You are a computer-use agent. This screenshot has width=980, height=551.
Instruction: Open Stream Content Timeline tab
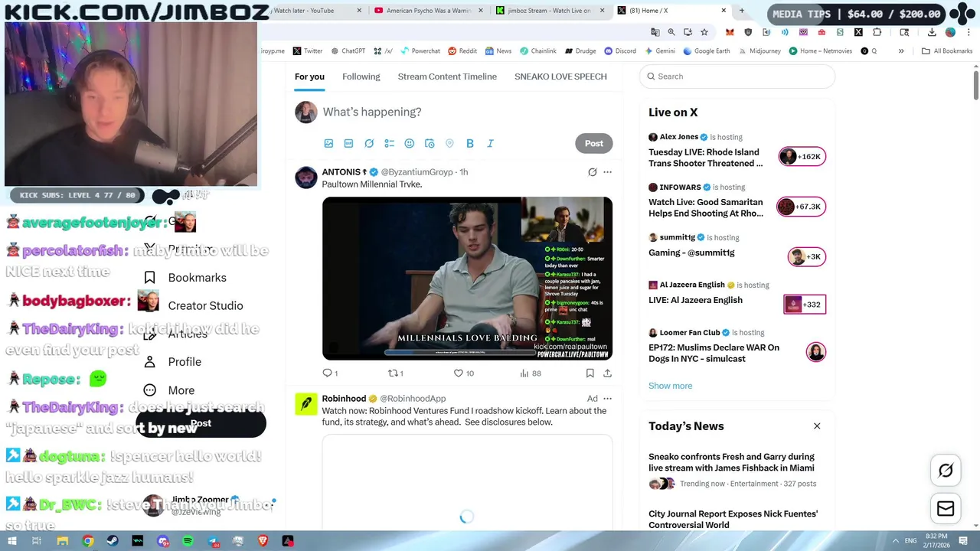point(447,77)
